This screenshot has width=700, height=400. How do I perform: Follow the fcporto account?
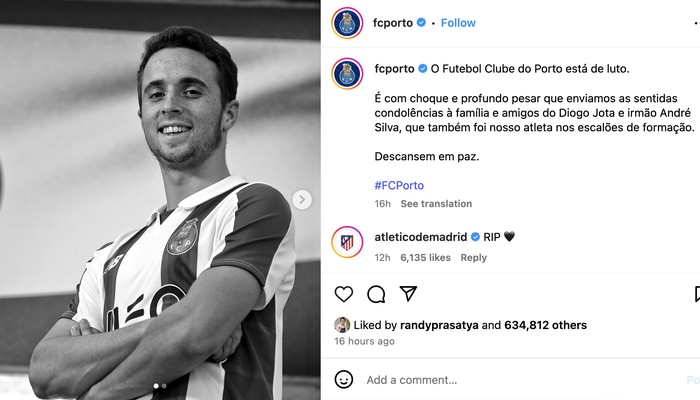(458, 23)
